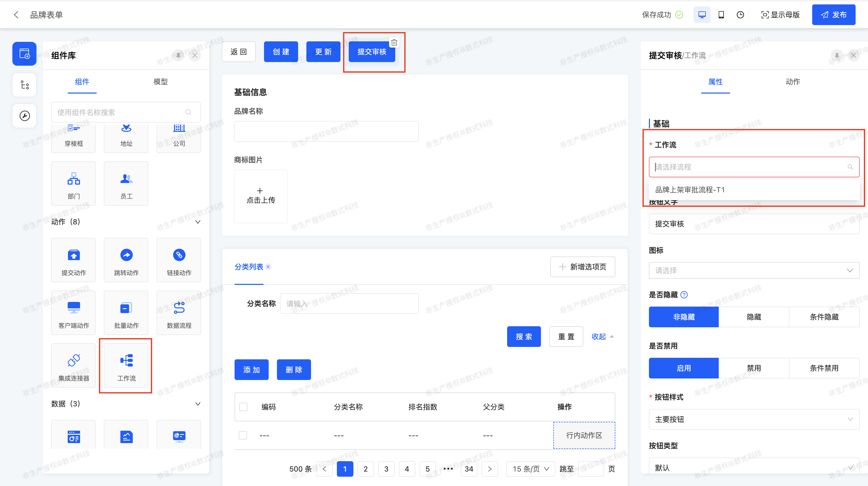
Task: Close the 分类列表 tab via x
Action: click(x=268, y=267)
